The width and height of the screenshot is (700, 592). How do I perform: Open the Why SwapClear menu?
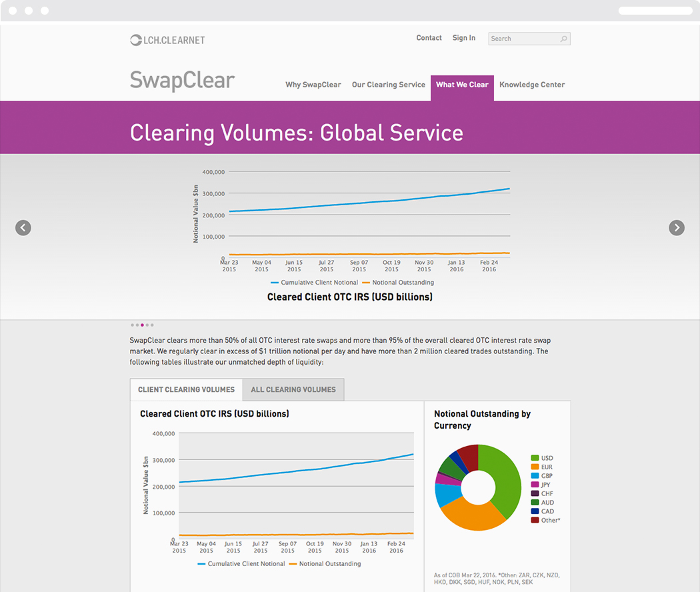pos(313,85)
